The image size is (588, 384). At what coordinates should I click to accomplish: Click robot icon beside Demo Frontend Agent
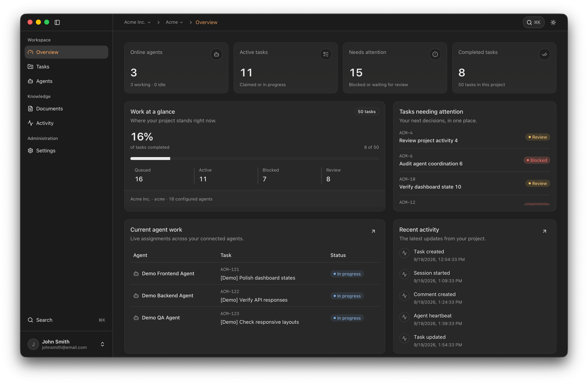136,274
